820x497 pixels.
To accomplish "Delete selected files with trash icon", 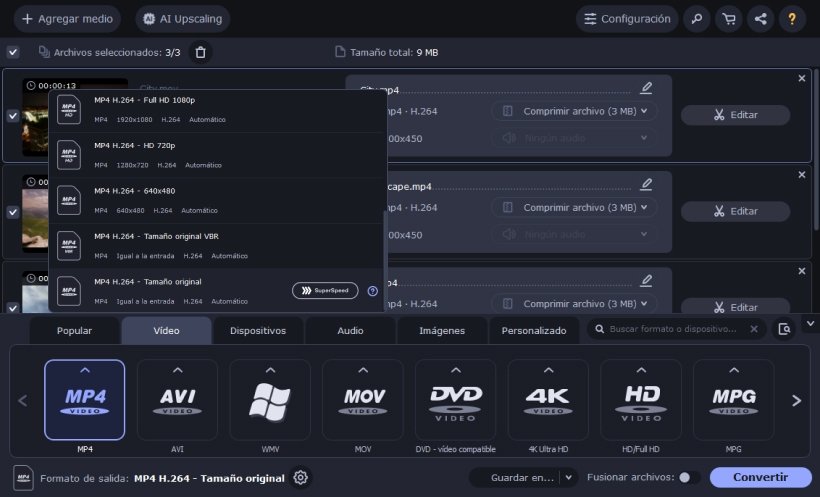I will 200,52.
